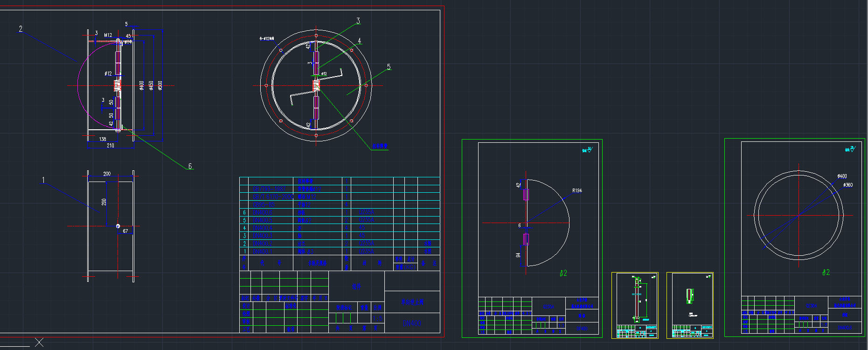Image resolution: width=868 pixels, height=350 pixels.
Task: Pick the 94 dimension on half-disc drawing
Action: [x=518, y=255]
